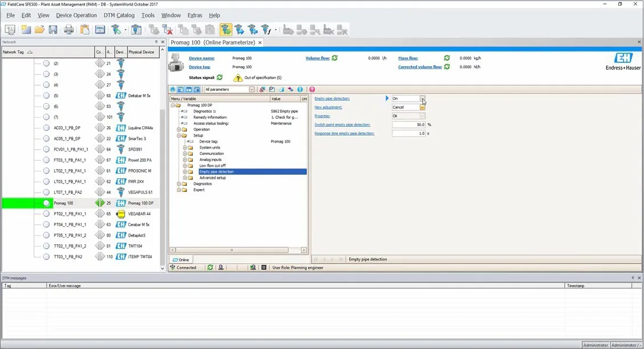Click the device list table toolbar icon
This screenshot has height=349, width=644.
coord(136,30)
